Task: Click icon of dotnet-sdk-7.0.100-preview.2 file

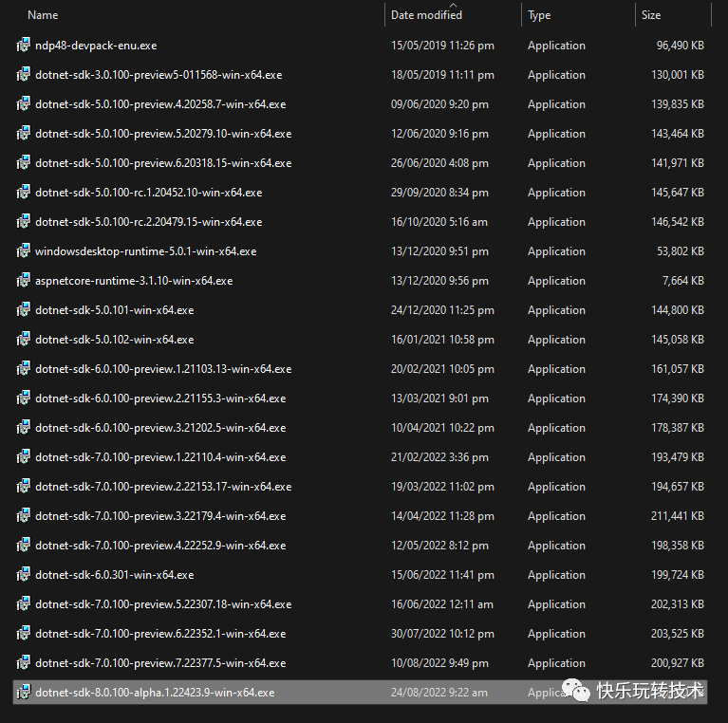Action: click(23, 487)
